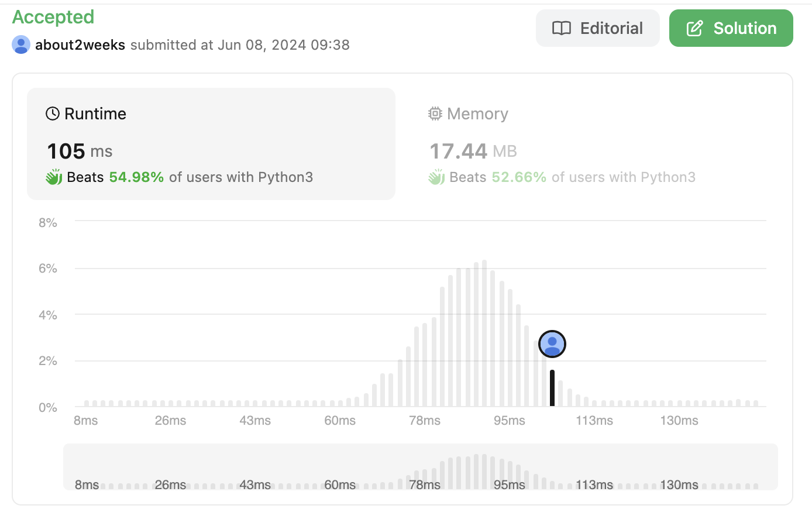Viewport: 812px width, 509px height.
Task: Click the clapping hands icon under Runtime
Action: click(54, 177)
